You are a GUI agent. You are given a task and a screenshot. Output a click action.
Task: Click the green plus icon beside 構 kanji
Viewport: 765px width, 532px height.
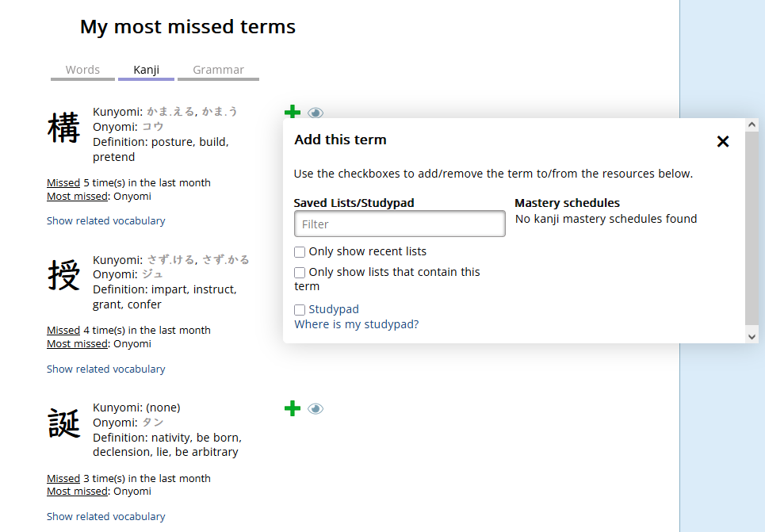pyautogui.click(x=293, y=112)
